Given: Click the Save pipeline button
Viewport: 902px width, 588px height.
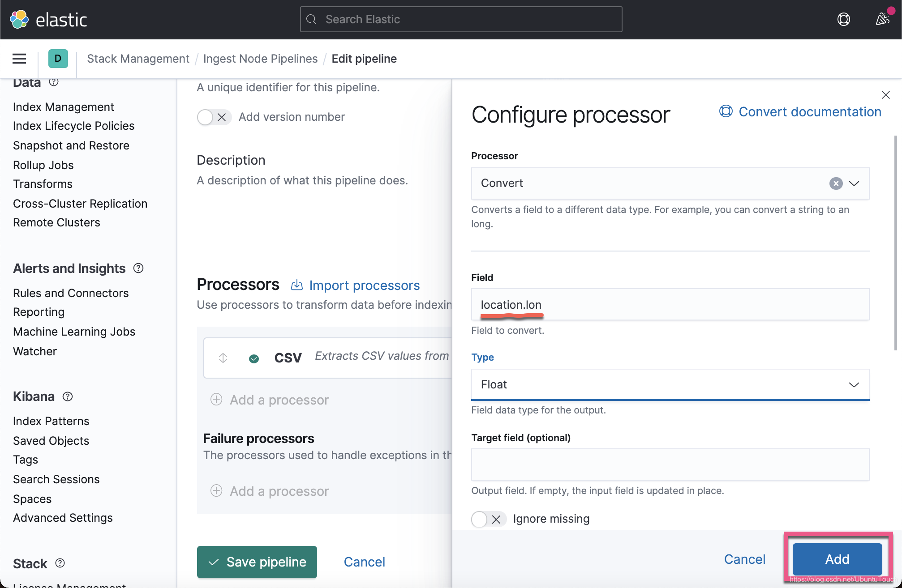Looking at the screenshot, I should pyautogui.click(x=257, y=562).
